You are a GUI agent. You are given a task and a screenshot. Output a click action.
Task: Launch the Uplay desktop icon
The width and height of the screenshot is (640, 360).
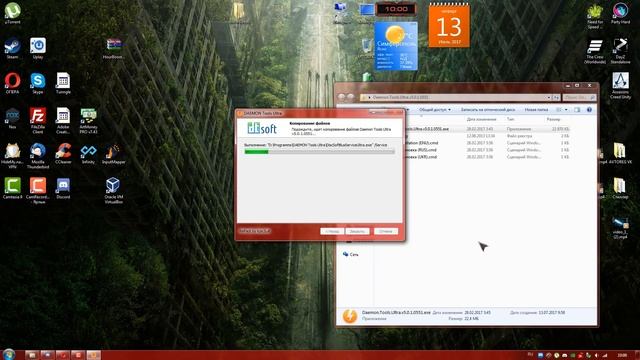pyautogui.click(x=38, y=49)
